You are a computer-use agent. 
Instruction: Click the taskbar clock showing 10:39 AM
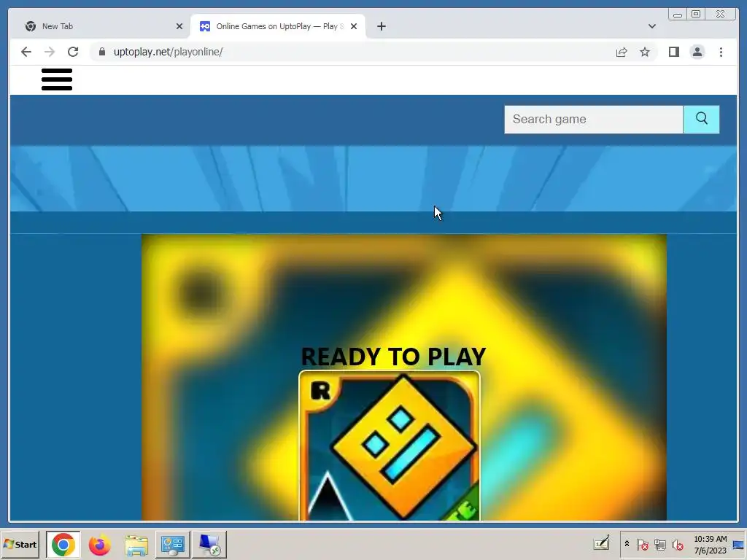[710, 544]
